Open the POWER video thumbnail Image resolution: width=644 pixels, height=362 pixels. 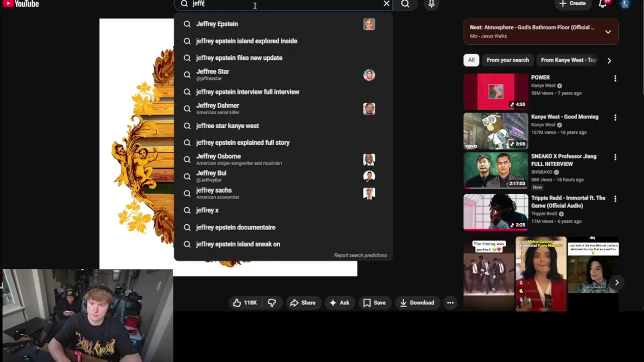tap(496, 92)
